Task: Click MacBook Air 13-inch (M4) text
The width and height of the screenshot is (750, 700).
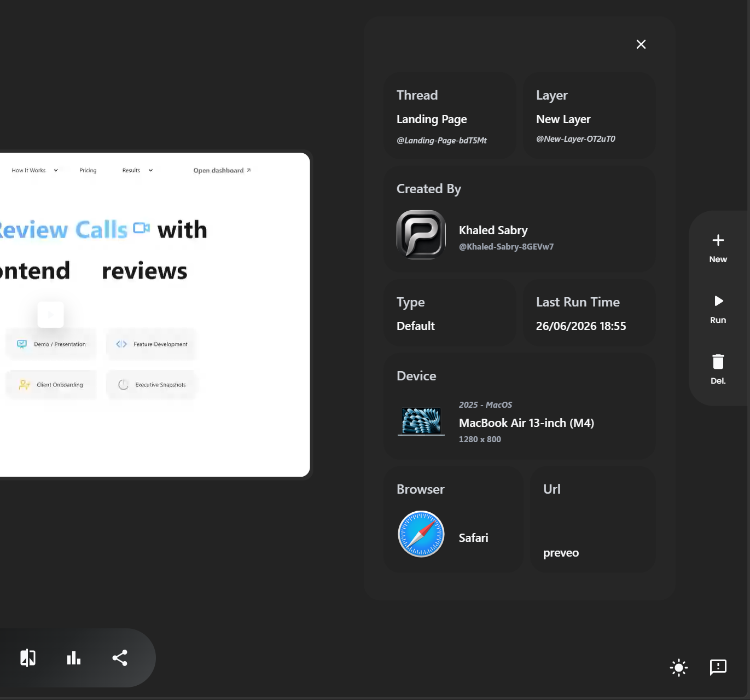Action: click(x=526, y=423)
